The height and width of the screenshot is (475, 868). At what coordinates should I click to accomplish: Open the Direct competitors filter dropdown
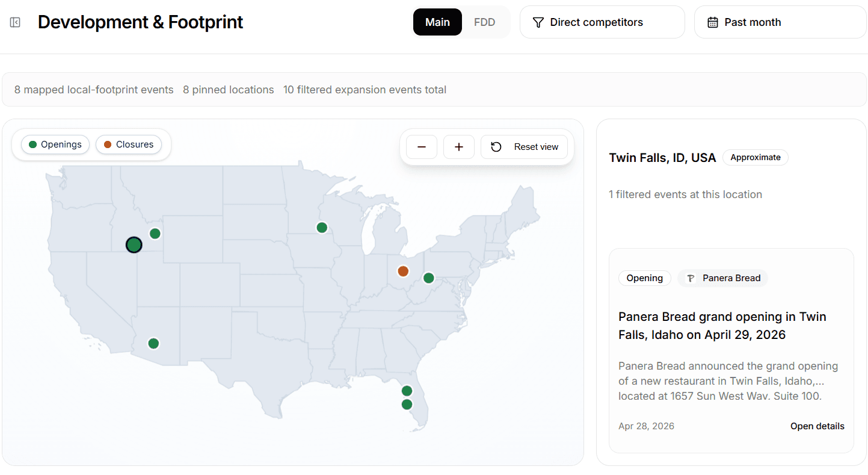tap(602, 22)
